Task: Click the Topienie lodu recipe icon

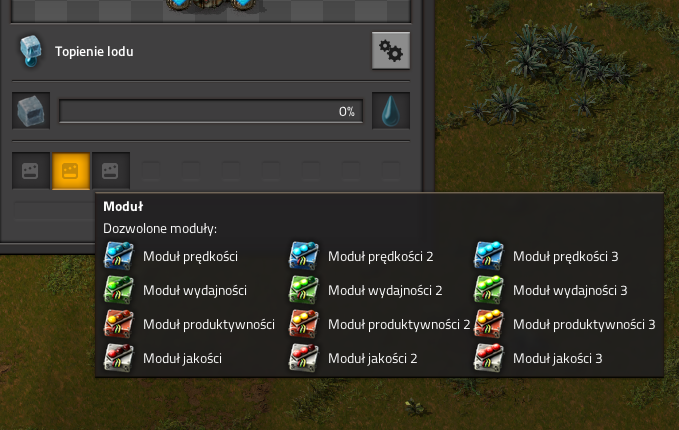Action: point(31,51)
